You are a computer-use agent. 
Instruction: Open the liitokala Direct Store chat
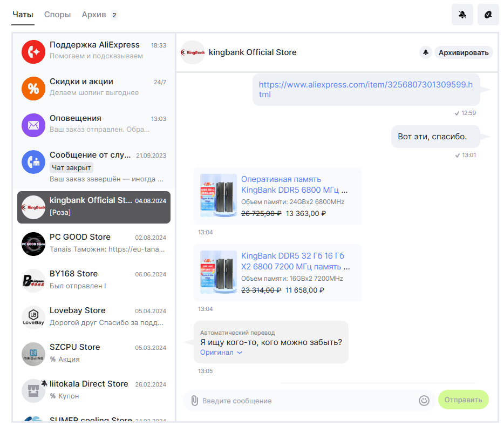94,390
